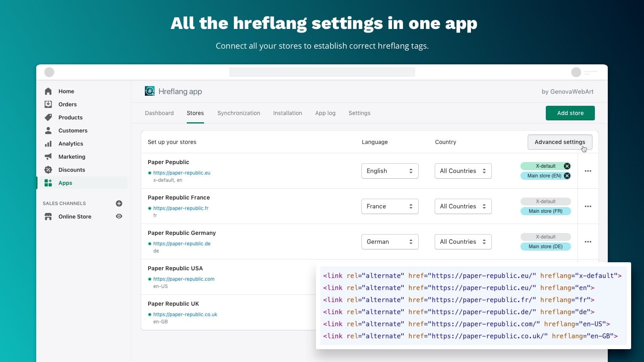644x362 pixels.
Task: Click the Home icon in sidebar
Action: pos(48,91)
